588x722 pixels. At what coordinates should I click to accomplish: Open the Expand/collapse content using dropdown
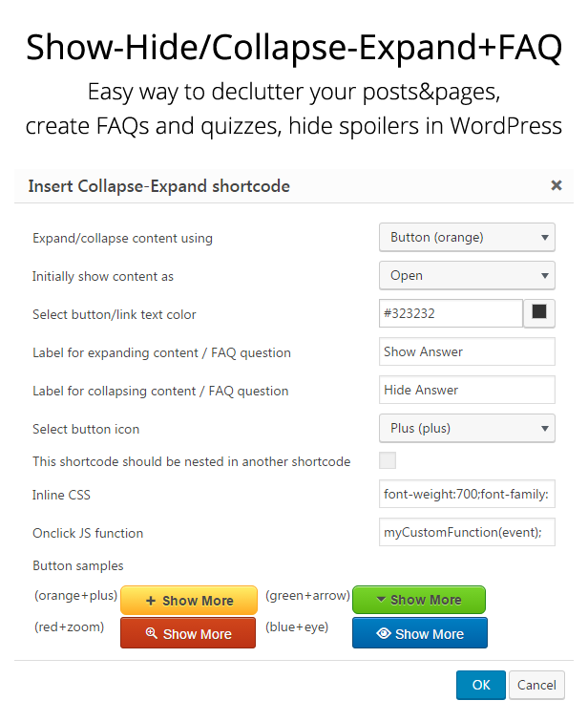click(467, 238)
